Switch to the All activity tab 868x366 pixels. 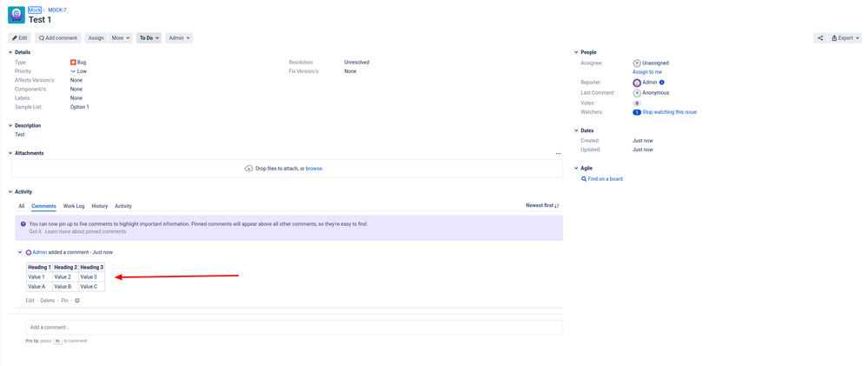click(22, 206)
